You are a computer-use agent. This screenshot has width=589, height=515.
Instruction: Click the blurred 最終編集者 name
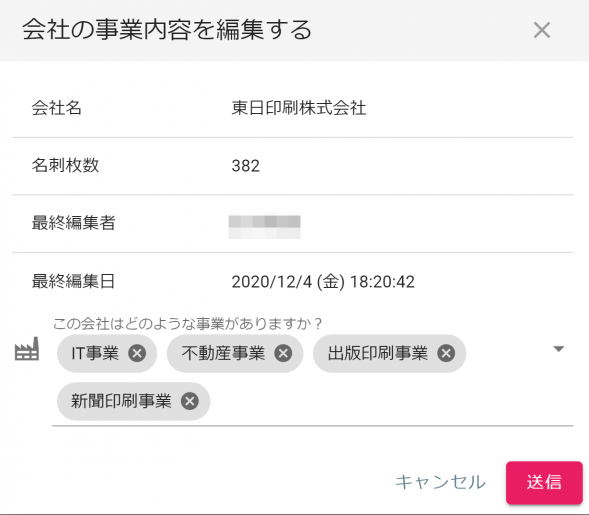(x=264, y=227)
